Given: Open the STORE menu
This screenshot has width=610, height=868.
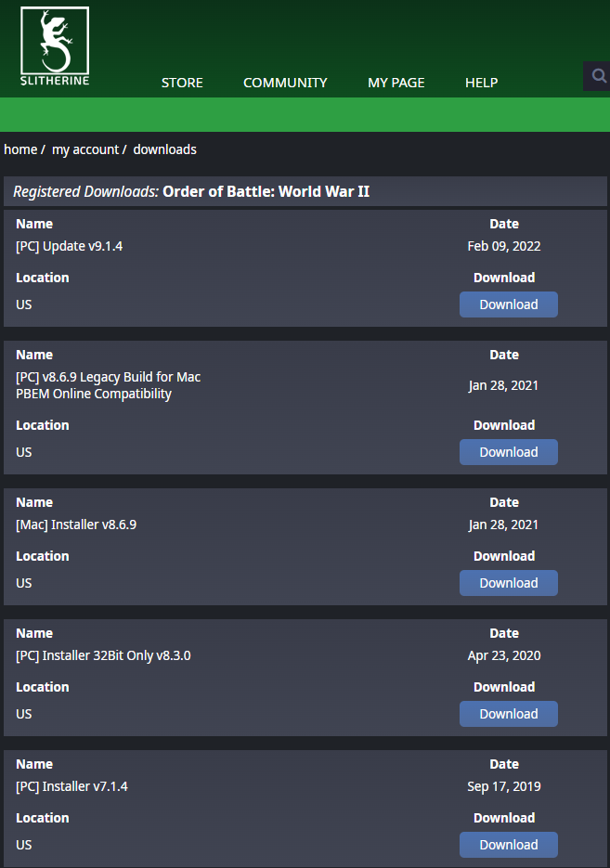Looking at the screenshot, I should point(182,83).
